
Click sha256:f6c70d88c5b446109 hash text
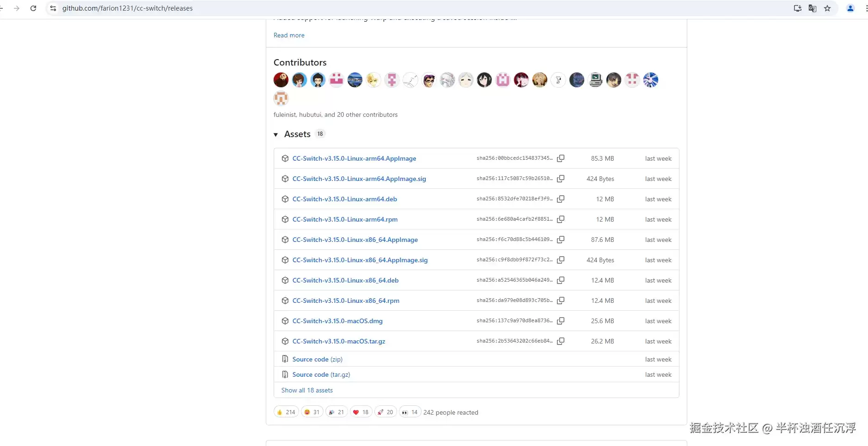[514, 239]
